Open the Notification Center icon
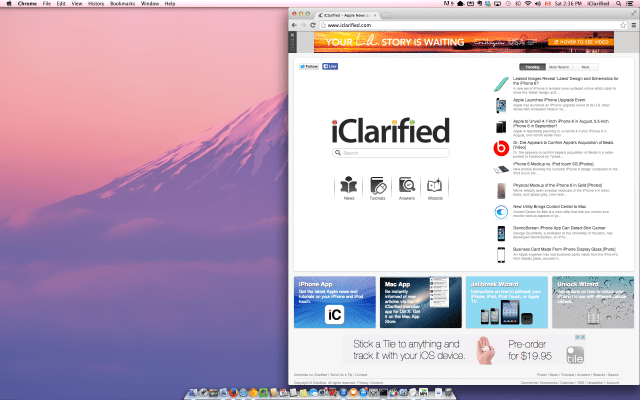 (x=629, y=3)
